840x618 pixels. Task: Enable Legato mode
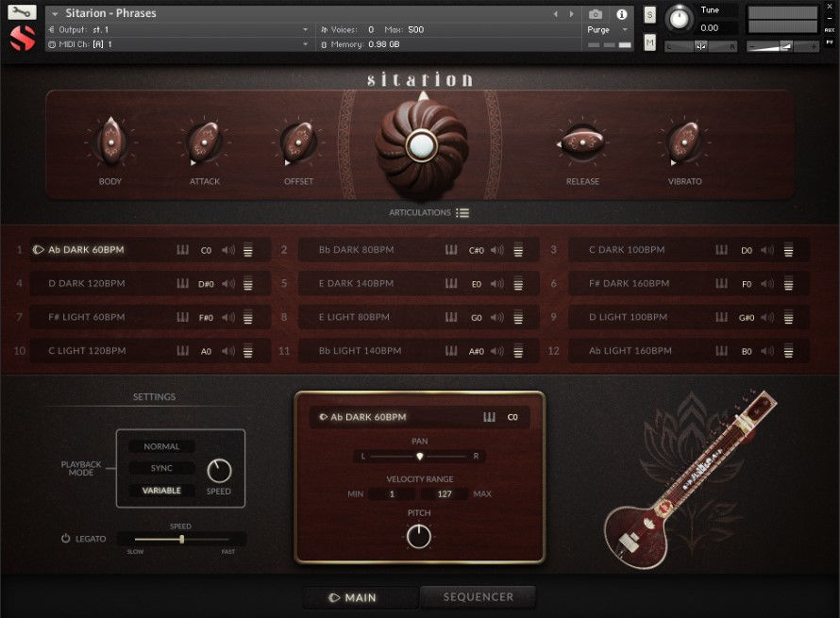point(64,538)
